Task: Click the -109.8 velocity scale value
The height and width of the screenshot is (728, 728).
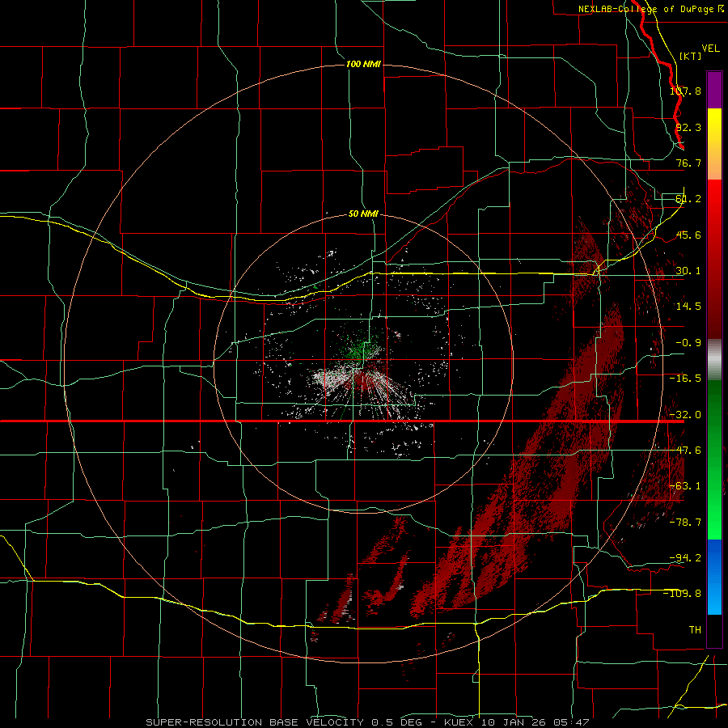Action: [x=683, y=594]
